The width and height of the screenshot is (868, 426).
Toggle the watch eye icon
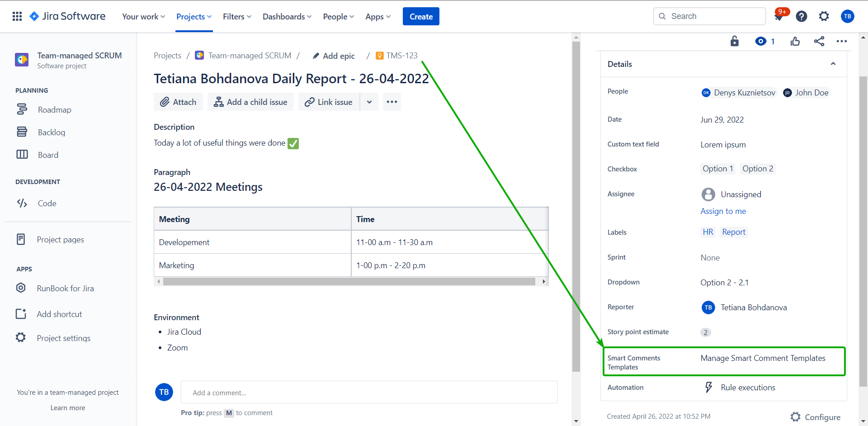click(x=761, y=42)
